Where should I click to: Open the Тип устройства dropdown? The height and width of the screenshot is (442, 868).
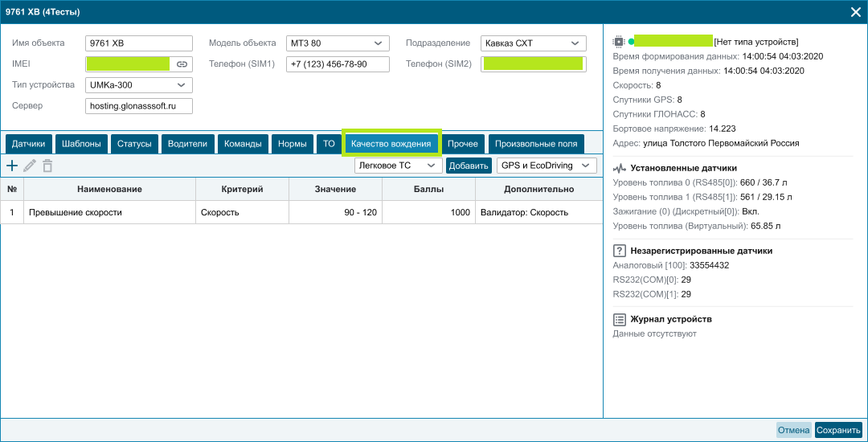click(x=139, y=85)
